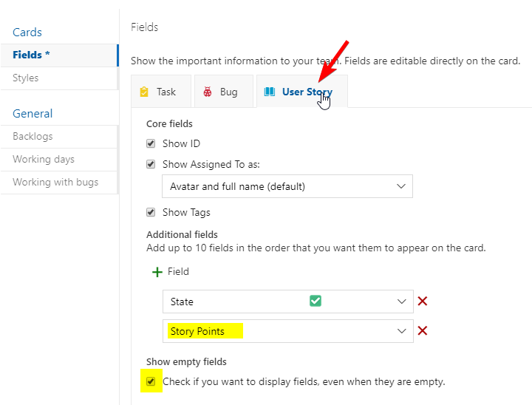Viewport: 532px width, 405px height.
Task: Click the green plus icon to add field
Action: pos(157,272)
